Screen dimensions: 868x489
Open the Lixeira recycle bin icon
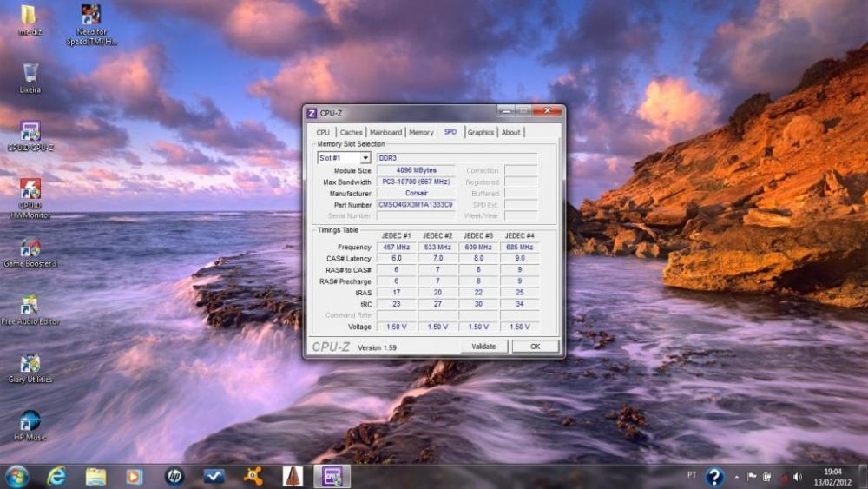pos(30,74)
